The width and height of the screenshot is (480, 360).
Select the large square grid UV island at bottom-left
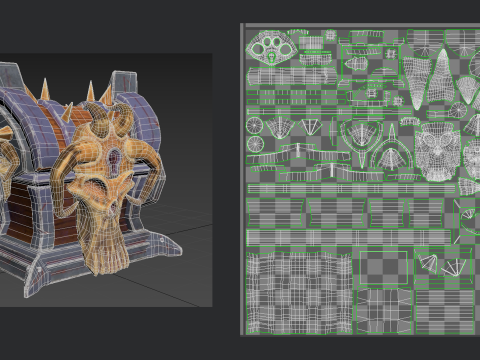coord(299,293)
